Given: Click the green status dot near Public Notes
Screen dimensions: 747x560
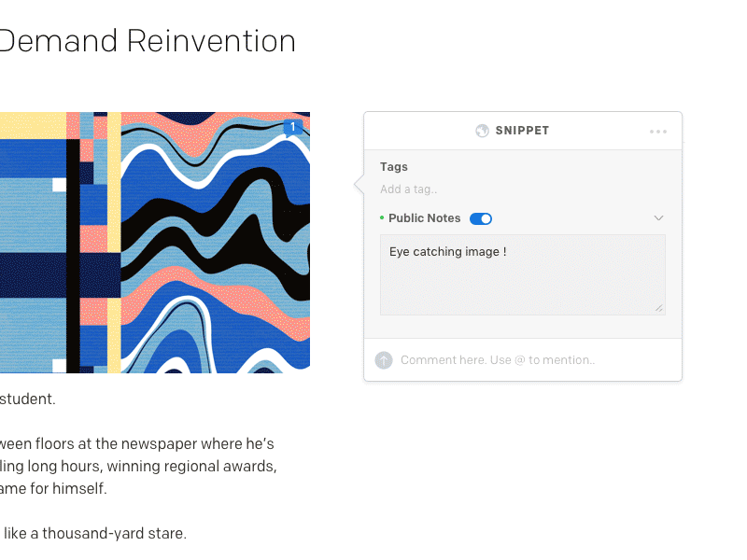Looking at the screenshot, I should tap(383, 217).
